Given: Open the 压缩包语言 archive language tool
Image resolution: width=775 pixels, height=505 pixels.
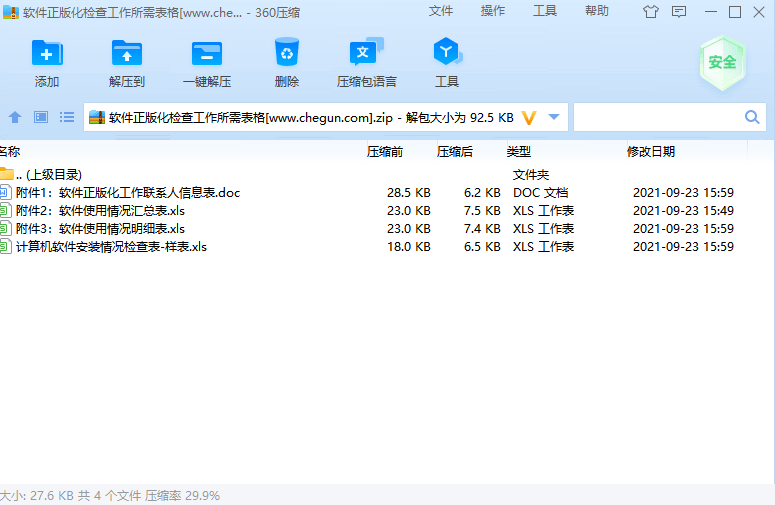Looking at the screenshot, I should tap(366, 52).
